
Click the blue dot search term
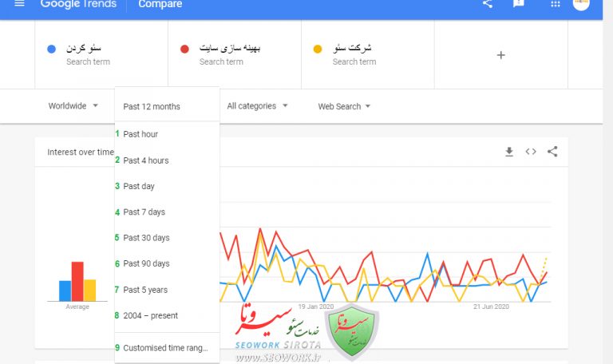(x=88, y=54)
